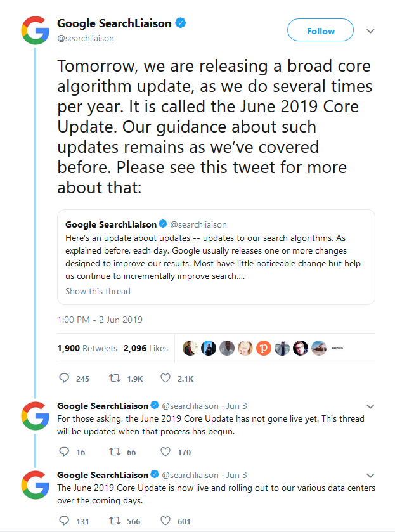This screenshot has width=395, height=532.
Task: Click the 1:00 PM - 2 Jun 2019 timestamp
Action: [x=100, y=320]
